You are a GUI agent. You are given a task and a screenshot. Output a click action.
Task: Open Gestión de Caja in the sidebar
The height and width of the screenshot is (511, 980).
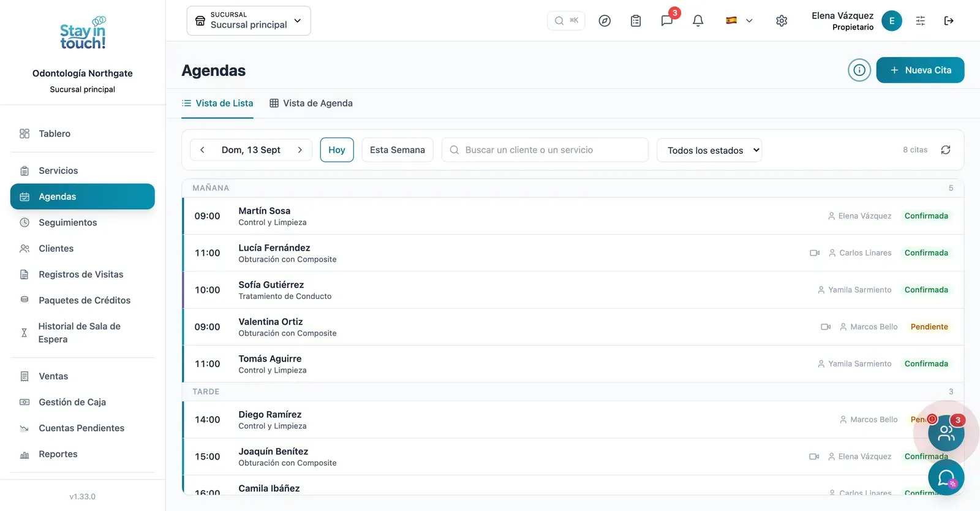83,403
